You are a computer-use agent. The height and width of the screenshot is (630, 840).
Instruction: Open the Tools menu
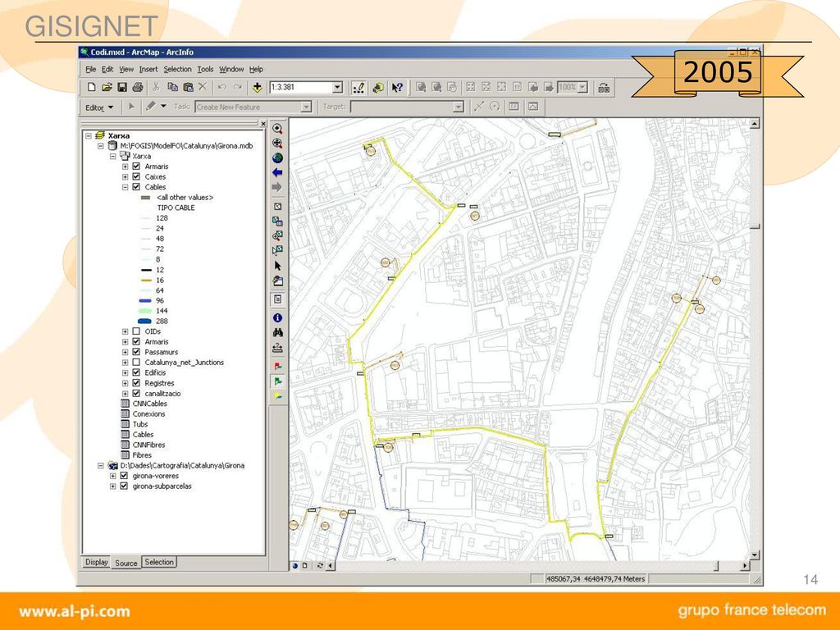click(x=205, y=69)
